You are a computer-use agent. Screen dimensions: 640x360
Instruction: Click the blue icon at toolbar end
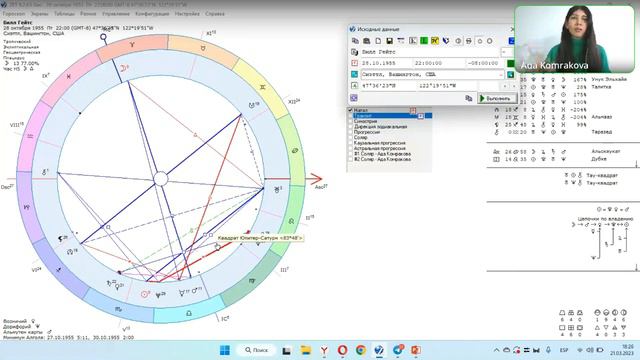(511, 41)
